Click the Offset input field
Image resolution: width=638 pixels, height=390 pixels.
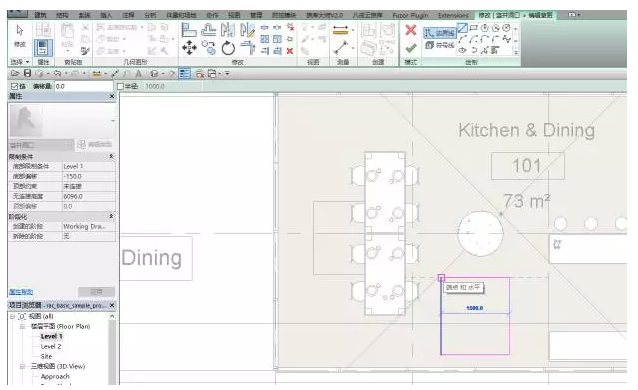(83, 86)
